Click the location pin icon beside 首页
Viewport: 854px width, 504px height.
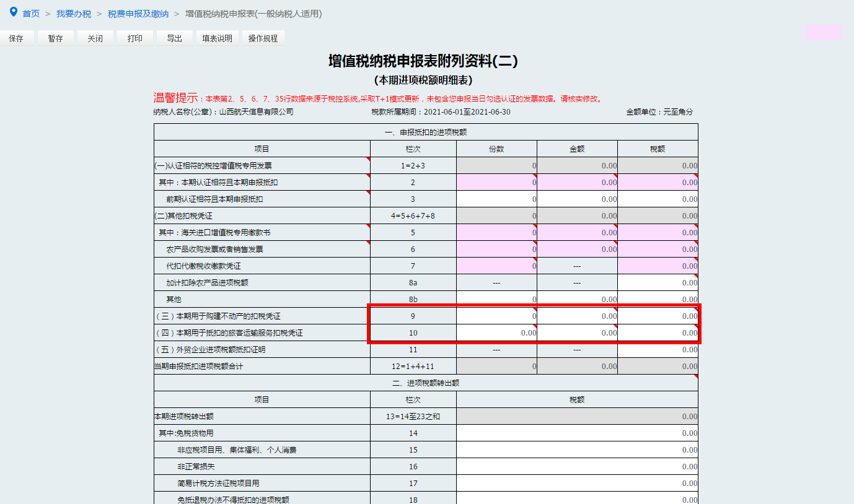[x=14, y=12]
